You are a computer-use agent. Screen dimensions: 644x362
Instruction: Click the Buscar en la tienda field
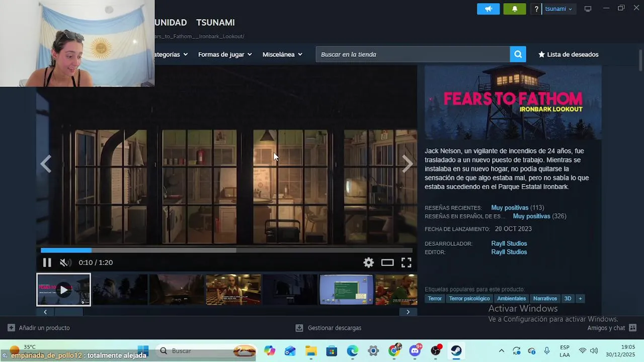click(x=413, y=54)
